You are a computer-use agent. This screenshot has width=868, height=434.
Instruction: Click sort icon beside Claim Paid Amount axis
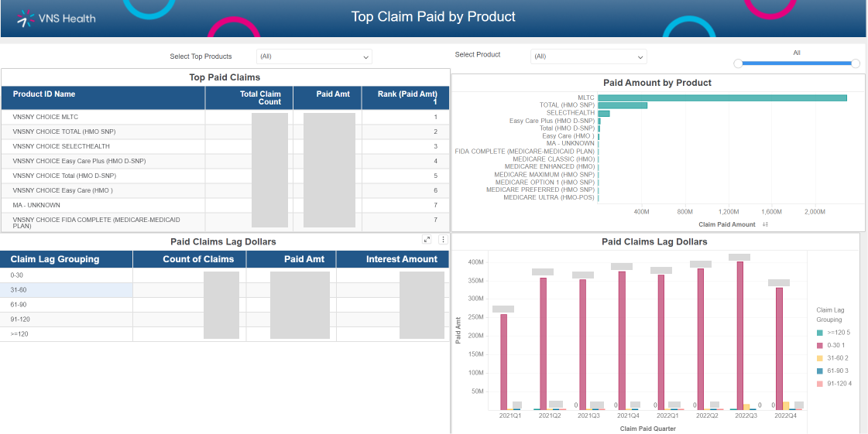point(765,224)
